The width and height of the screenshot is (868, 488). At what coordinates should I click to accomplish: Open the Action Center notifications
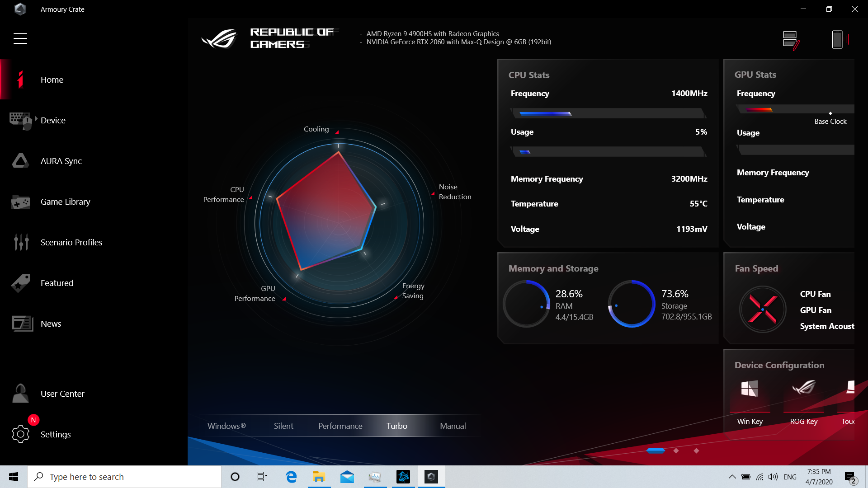pyautogui.click(x=850, y=477)
